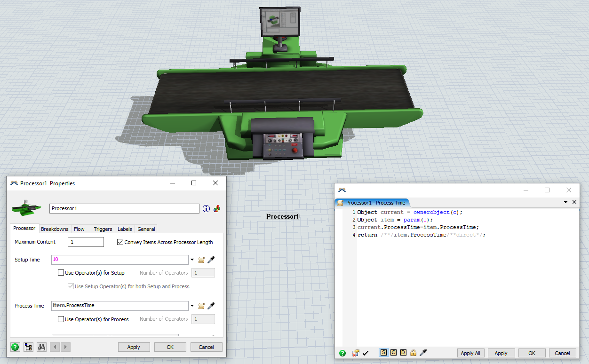
Task: Open the statistics chart icon in Properties
Action: point(217,209)
